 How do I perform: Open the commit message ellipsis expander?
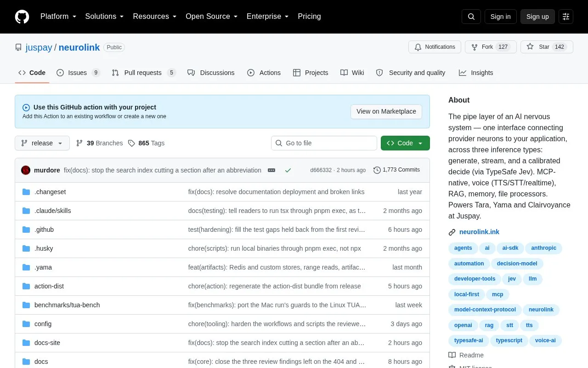coord(271,170)
